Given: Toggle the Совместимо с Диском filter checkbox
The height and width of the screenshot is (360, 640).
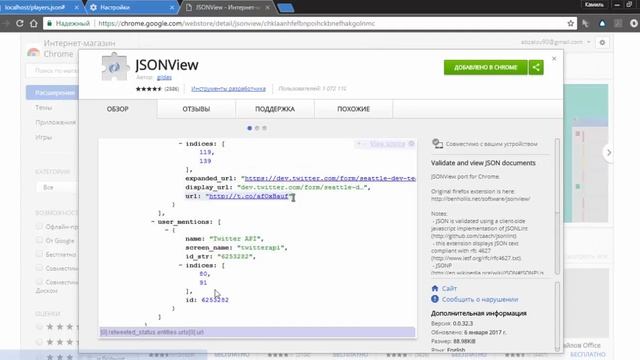Looking at the screenshot, I should point(39,282).
